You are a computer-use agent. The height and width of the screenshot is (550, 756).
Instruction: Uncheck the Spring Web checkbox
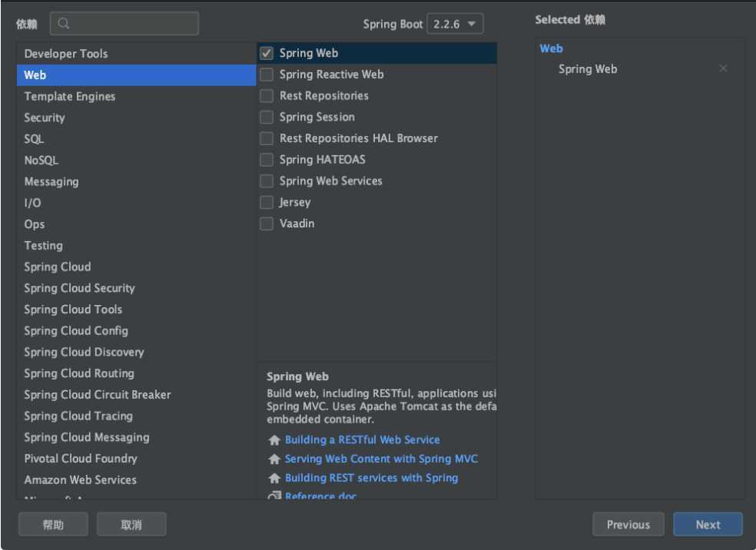click(267, 53)
